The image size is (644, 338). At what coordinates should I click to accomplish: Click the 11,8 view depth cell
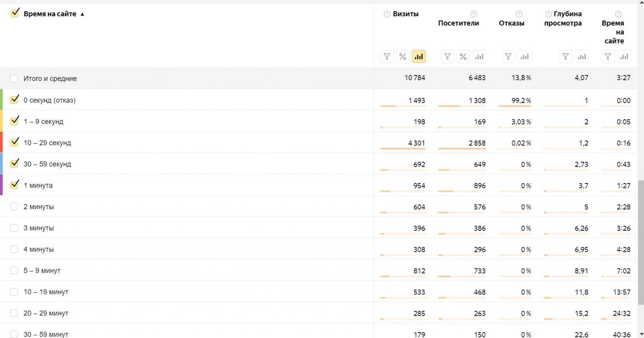(x=582, y=292)
